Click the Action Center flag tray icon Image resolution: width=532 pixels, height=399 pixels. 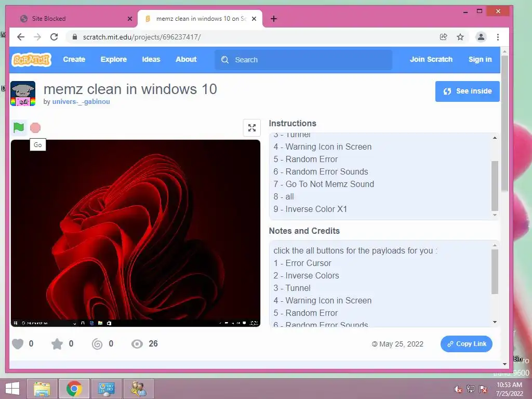[x=483, y=389]
